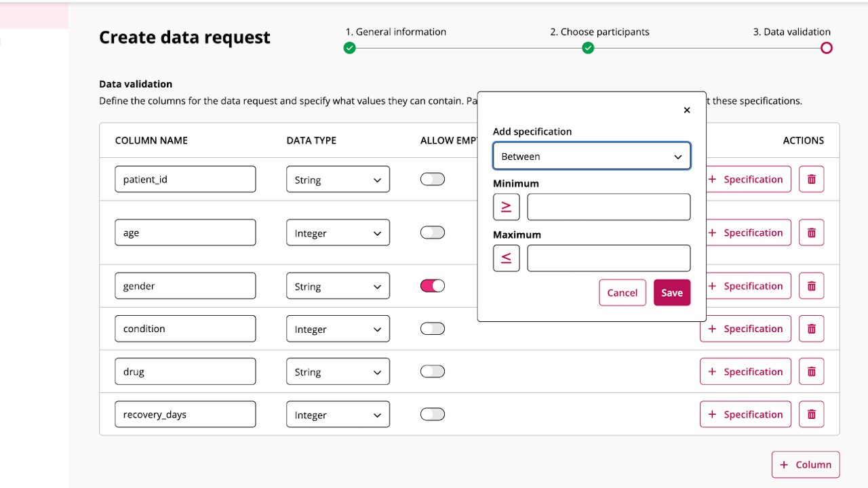Edit the recovery_days column name field
This screenshot has height=488, width=868.
tap(185, 414)
